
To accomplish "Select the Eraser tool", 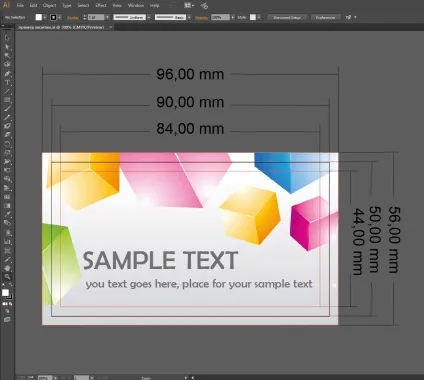I will [x=7, y=135].
